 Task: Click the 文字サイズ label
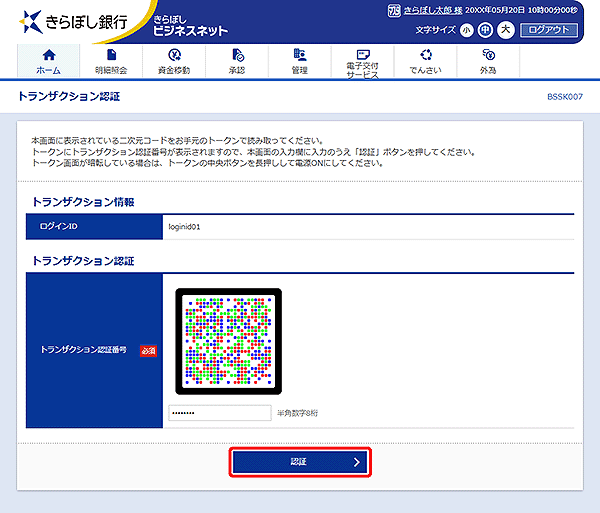[x=435, y=30]
